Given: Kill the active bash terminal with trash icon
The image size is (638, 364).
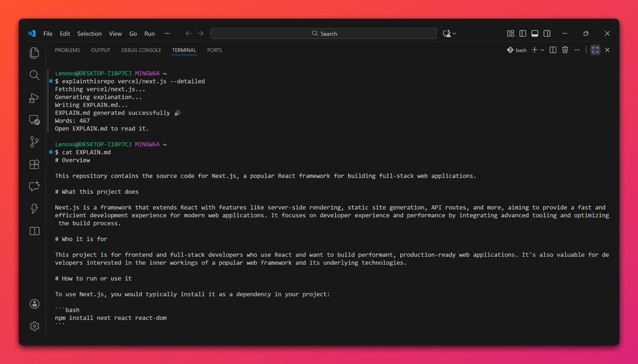Looking at the screenshot, I should (x=565, y=50).
